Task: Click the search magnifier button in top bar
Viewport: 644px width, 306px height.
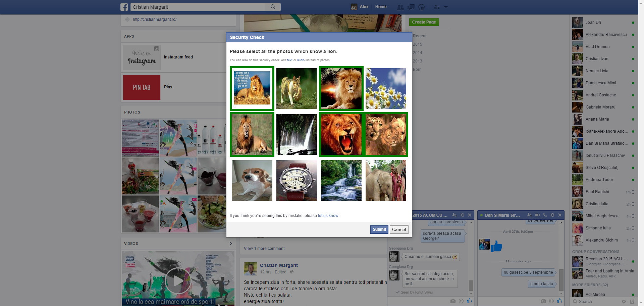Action: tap(273, 7)
